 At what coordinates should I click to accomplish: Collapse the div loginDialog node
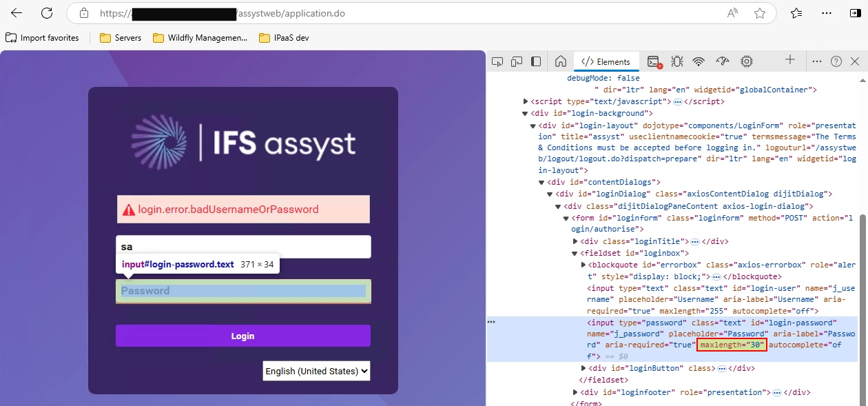(x=550, y=194)
